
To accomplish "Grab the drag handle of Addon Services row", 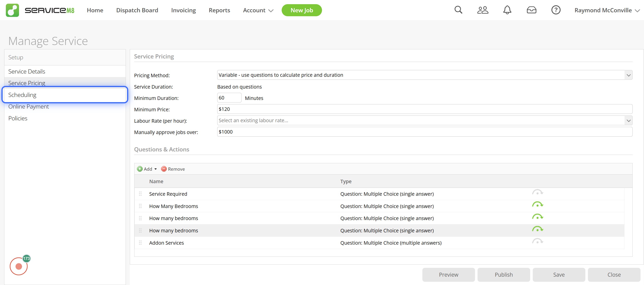I will [x=140, y=243].
